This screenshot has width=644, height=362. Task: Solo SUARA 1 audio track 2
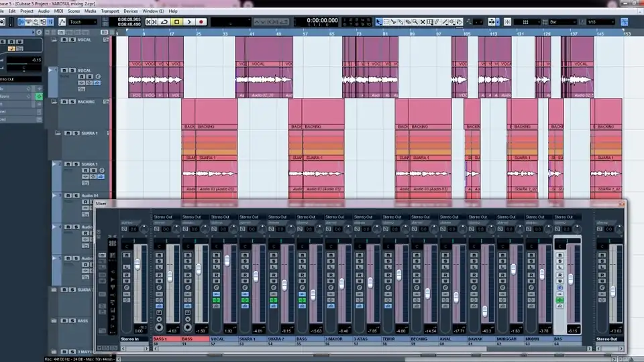[76, 164]
